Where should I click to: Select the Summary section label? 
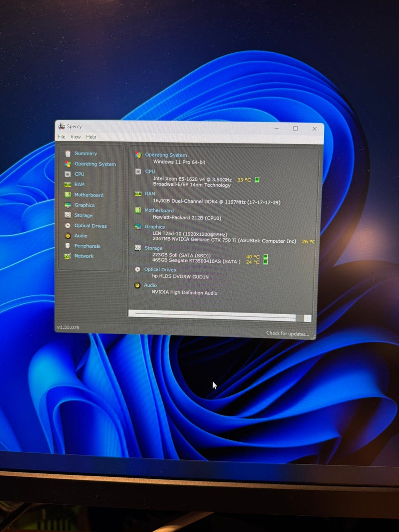pyautogui.click(x=86, y=153)
